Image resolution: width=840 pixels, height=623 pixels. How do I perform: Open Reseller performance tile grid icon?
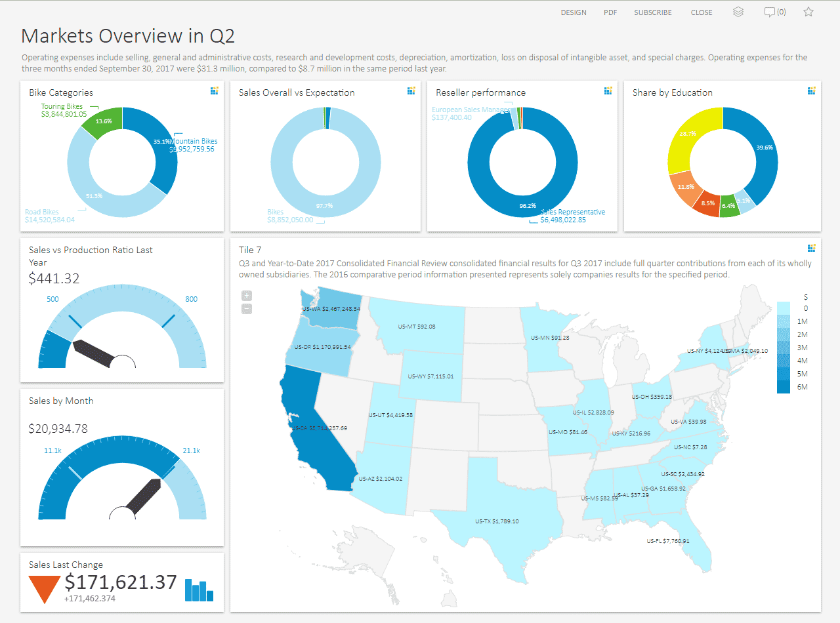tap(608, 90)
